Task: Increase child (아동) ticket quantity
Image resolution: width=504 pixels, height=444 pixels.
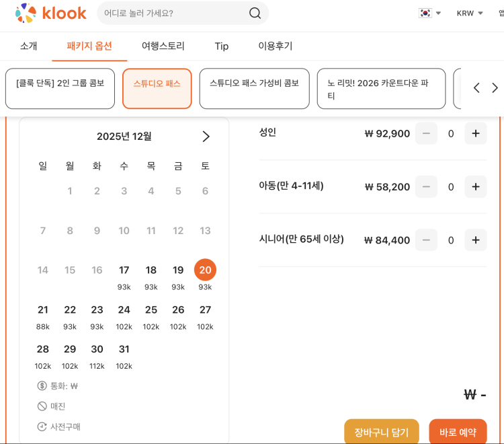Action: click(x=475, y=186)
